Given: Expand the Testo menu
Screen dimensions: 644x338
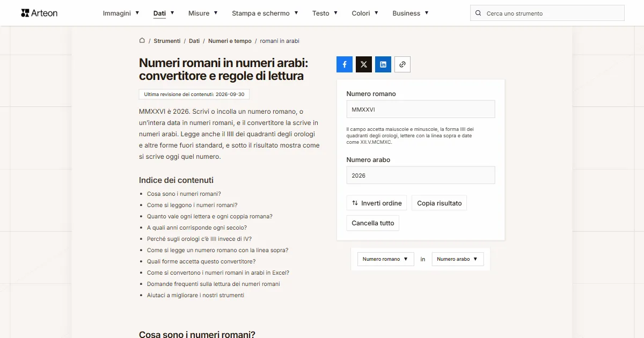Looking at the screenshot, I should (x=325, y=13).
